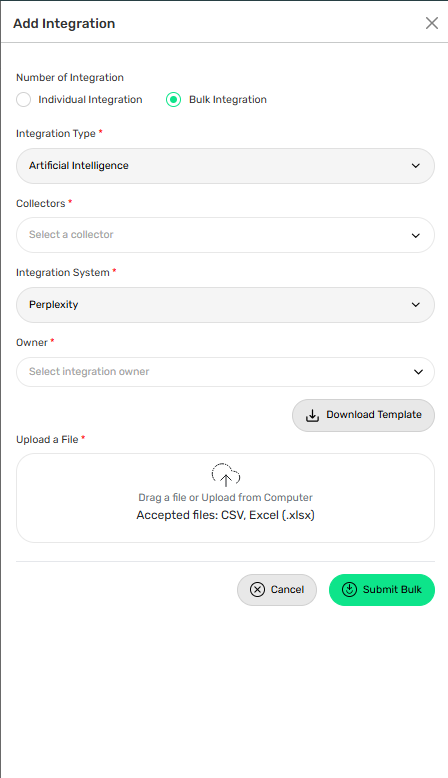Click Upload from Computer in drop zone
The width and height of the screenshot is (448, 778).
point(257,497)
